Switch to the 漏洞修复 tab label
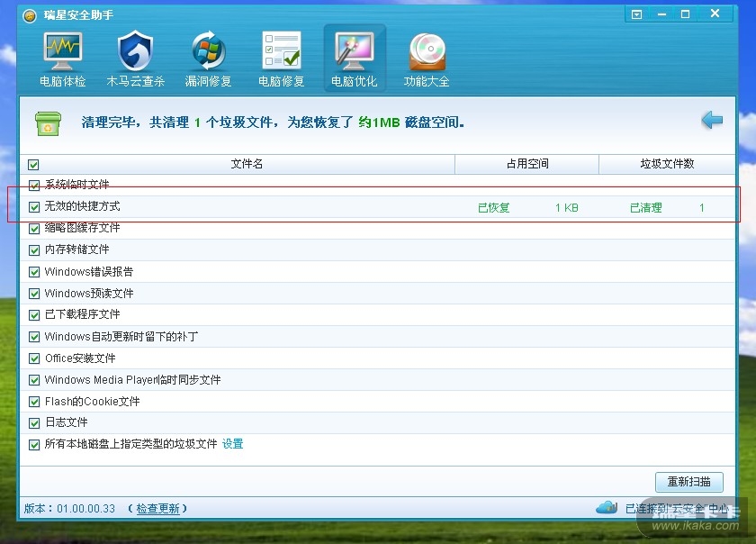This screenshot has width=756, height=544. pyautogui.click(x=208, y=81)
